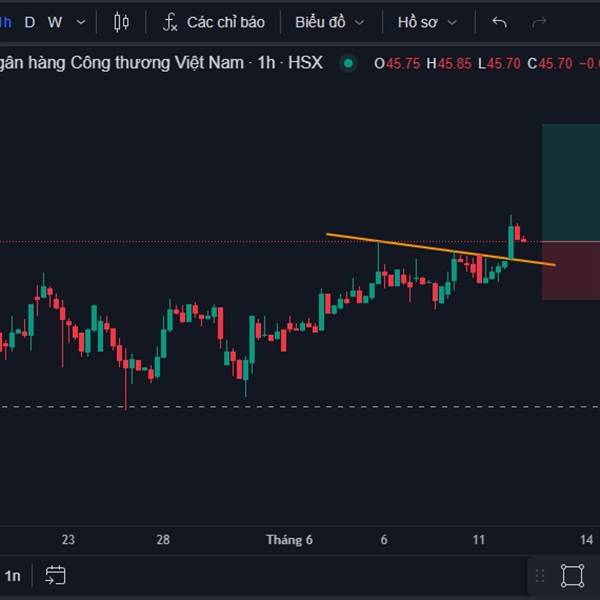The image size is (600, 600).
Task: Click the green market status dot
Action: click(x=348, y=64)
